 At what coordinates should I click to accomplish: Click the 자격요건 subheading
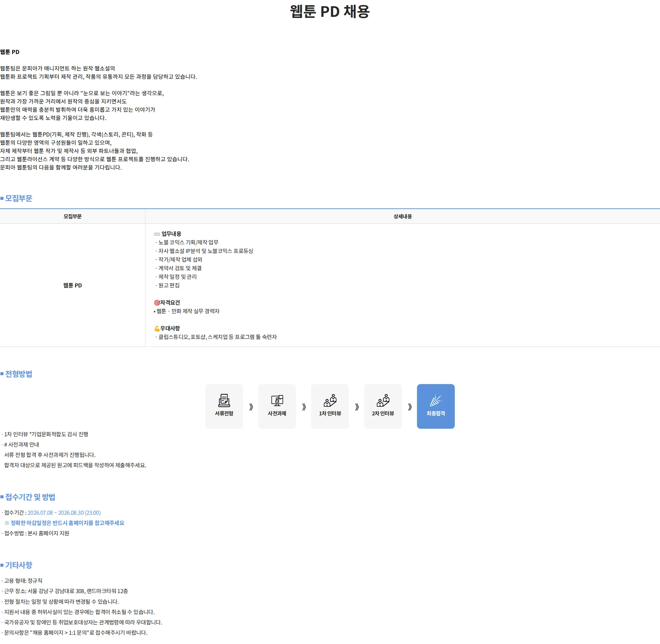(170, 303)
